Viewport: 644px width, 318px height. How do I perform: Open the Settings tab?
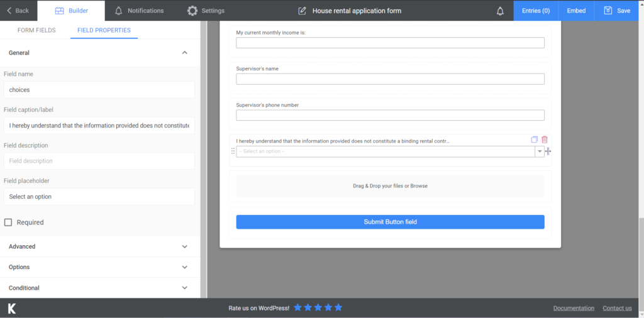point(206,11)
